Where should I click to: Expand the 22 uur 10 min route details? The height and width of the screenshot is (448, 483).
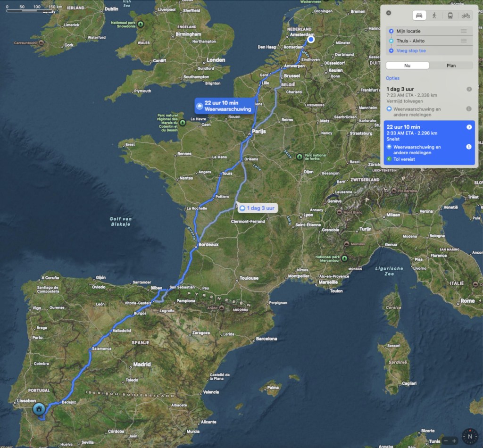pos(469,127)
